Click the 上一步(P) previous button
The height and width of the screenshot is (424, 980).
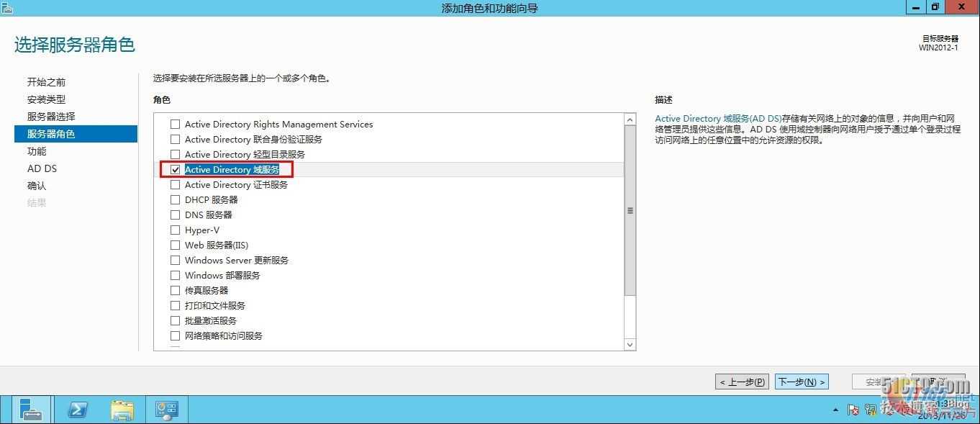tap(742, 382)
